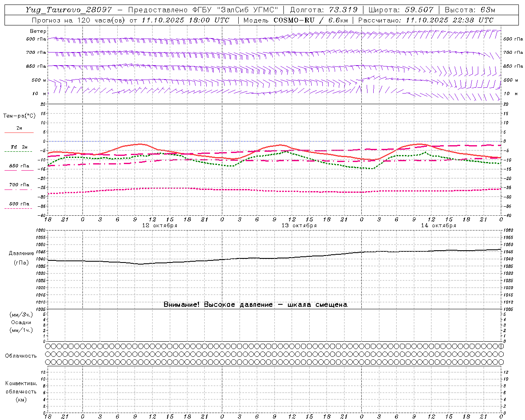Select the model label COSMO-RU / 6.6км
Screen dimensions: 525x420
click(x=310, y=20)
